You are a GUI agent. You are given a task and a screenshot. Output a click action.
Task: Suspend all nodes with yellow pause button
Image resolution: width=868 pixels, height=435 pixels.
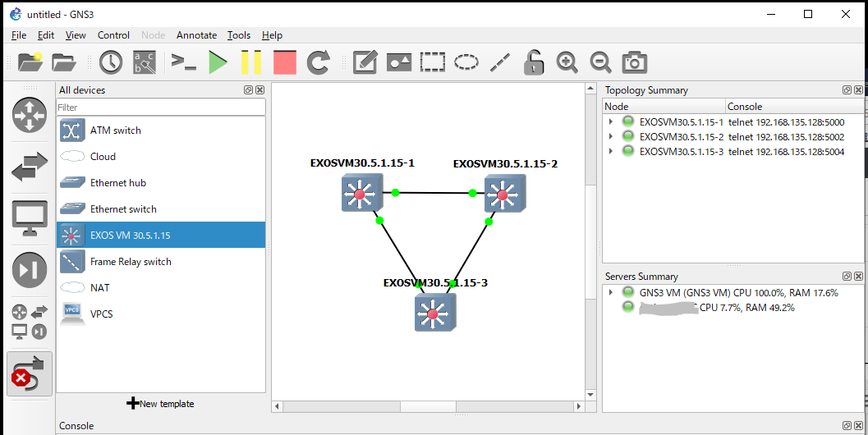250,62
